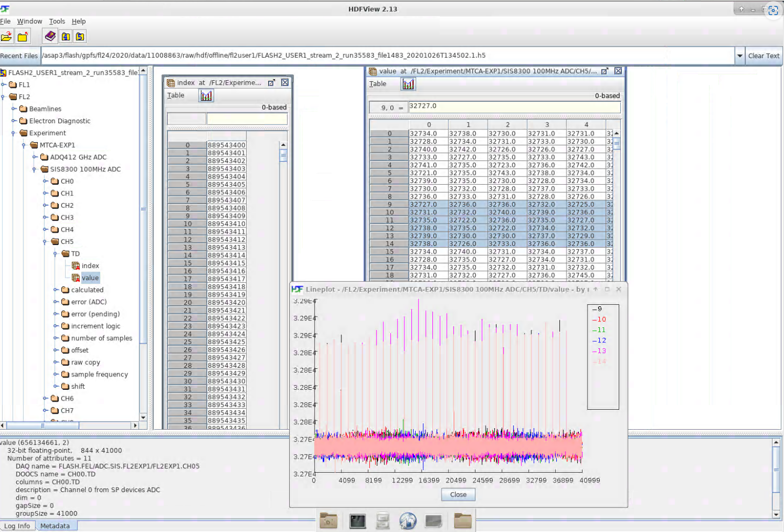784x532 pixels.
Task: Click the HDF5 library version icon
Action: (80, 37)
